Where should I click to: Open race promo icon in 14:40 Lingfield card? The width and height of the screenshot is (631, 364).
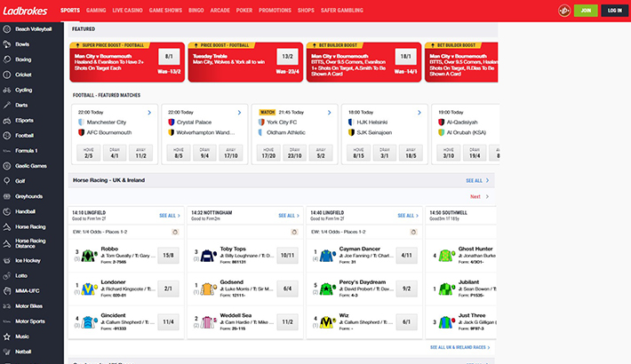coord(413,232)
